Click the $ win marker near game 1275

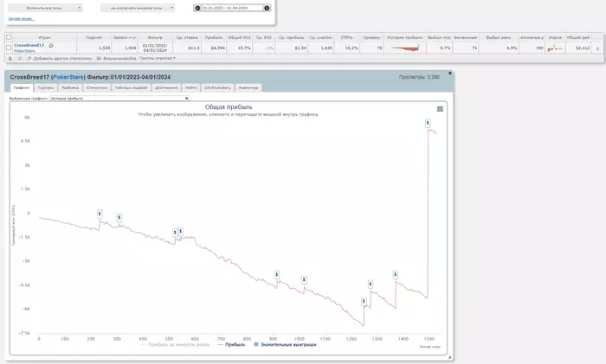click(371, 284)
